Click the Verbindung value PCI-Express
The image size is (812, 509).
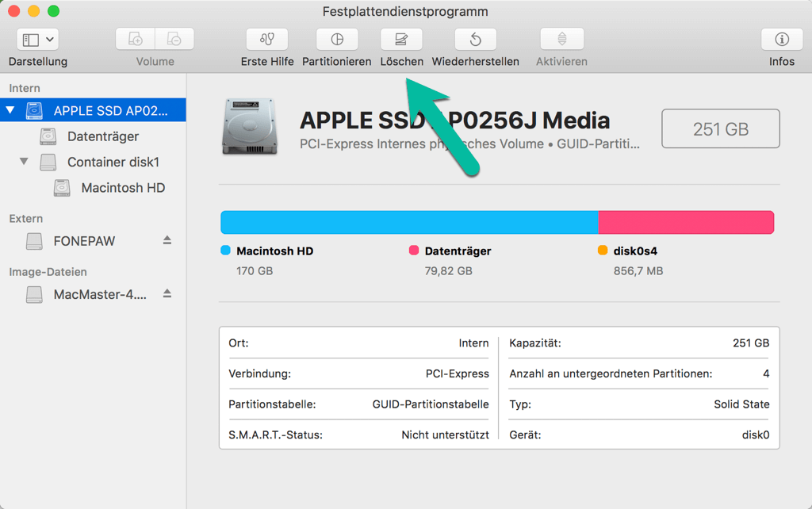point(458,374)
